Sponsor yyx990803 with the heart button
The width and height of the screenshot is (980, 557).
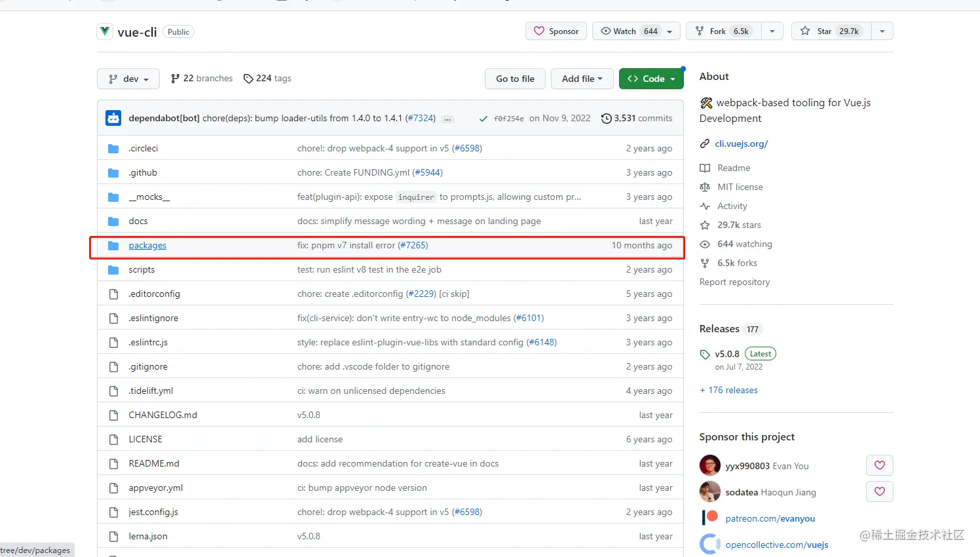coord(880,465)
